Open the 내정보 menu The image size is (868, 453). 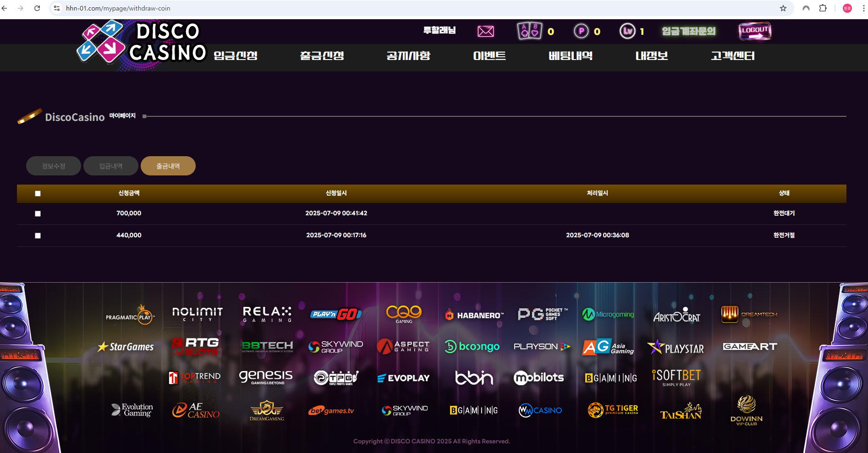[x=652, y=56]
